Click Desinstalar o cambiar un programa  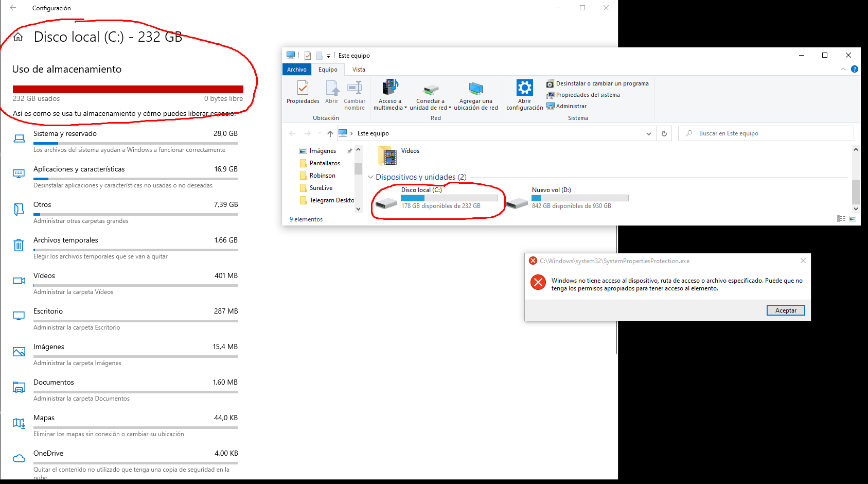click(x=597, y=83)
